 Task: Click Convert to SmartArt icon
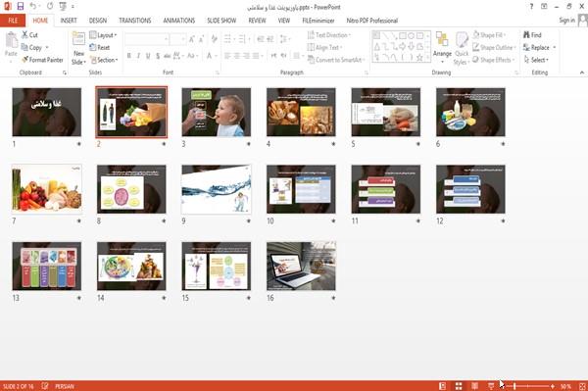(x=311, y=60)
